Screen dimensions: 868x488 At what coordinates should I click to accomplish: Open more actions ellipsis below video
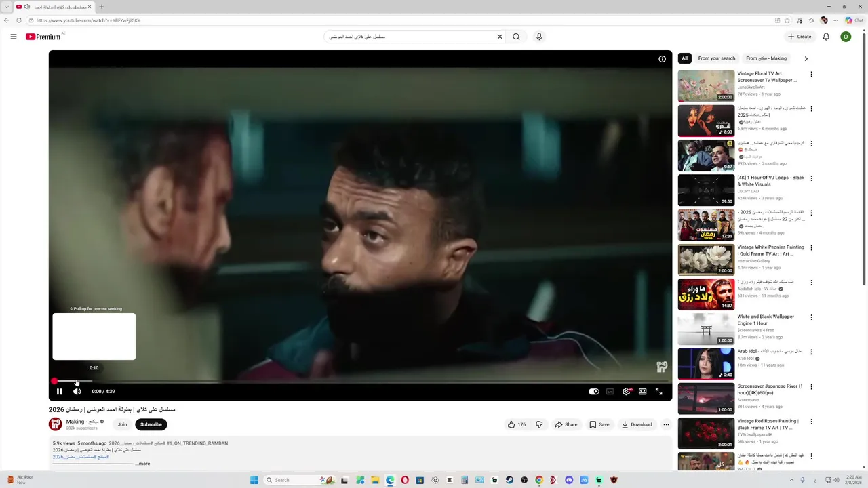[x=666, y=424]
